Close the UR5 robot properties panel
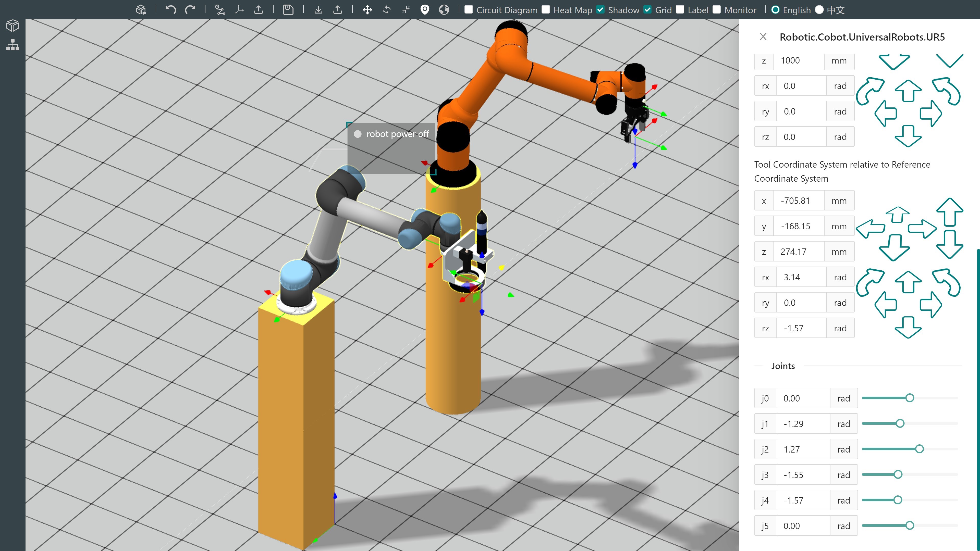Image resolution: width=980 pixels, height=551 pixels. pyautogui.click(x=763, y=36)
